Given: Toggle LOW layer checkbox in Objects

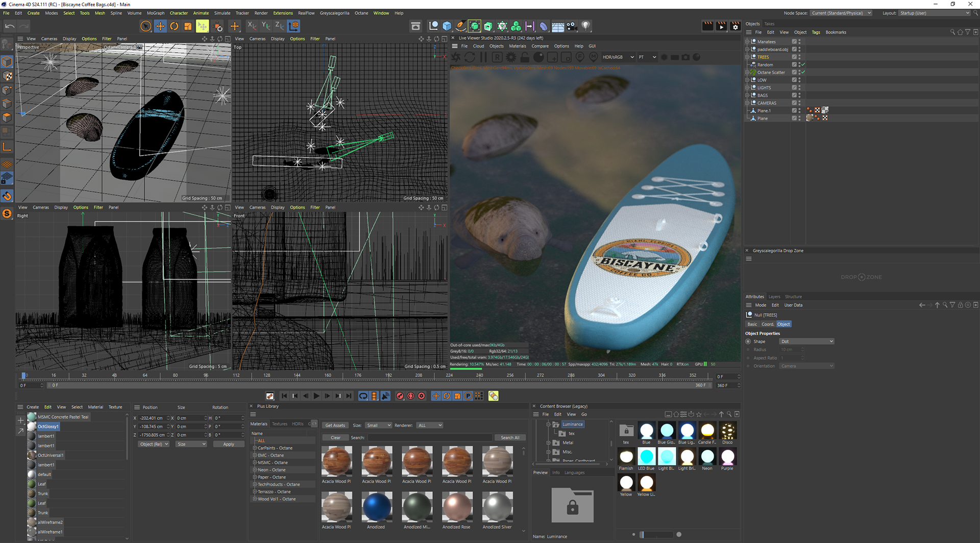Looking at the screenshot, I should coord(794,80).
